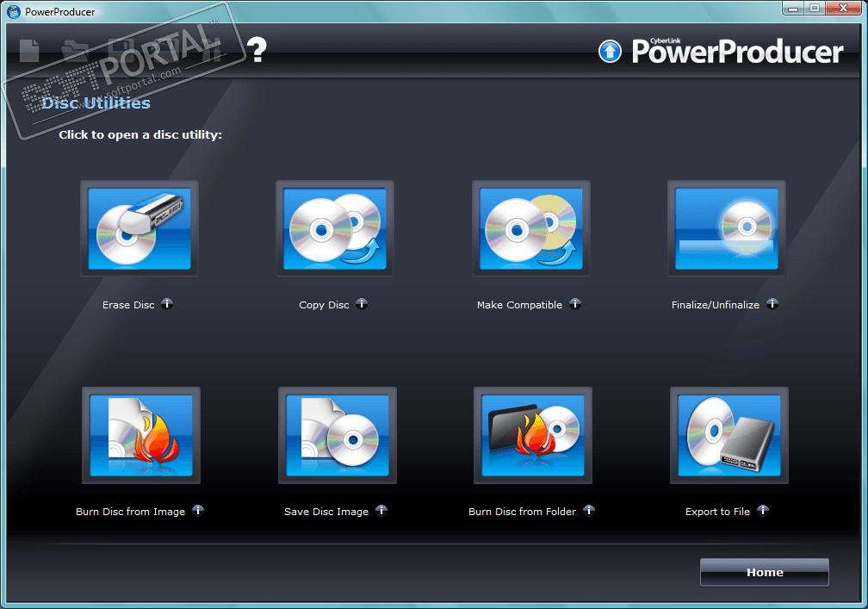Launch the Burn Disc from Folder tile
The image size is (868, 609).
[532, 435]
